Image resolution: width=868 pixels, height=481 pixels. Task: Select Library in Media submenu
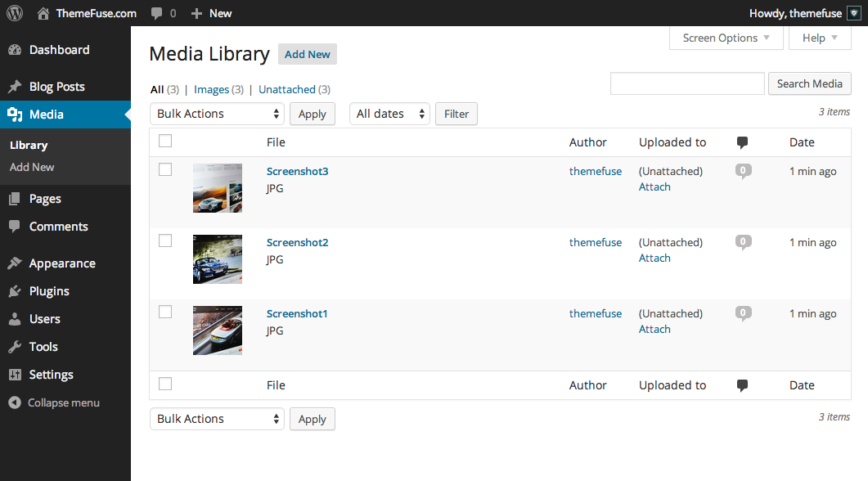coord(29,146)
